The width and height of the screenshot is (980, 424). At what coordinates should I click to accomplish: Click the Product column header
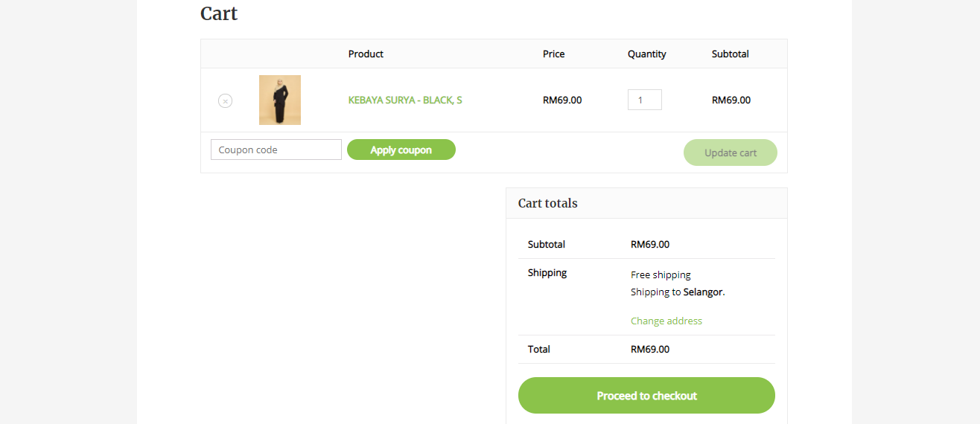(x=366, y=54)
